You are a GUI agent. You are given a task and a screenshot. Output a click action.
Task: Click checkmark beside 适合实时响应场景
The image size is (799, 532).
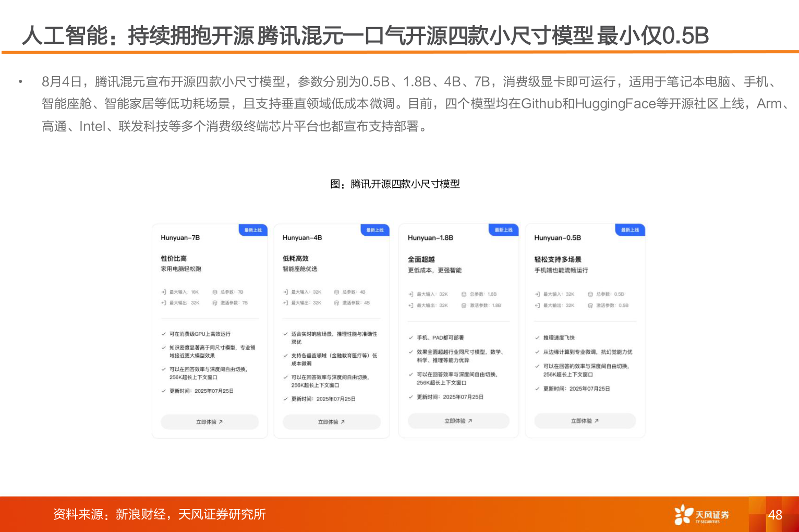285,334
